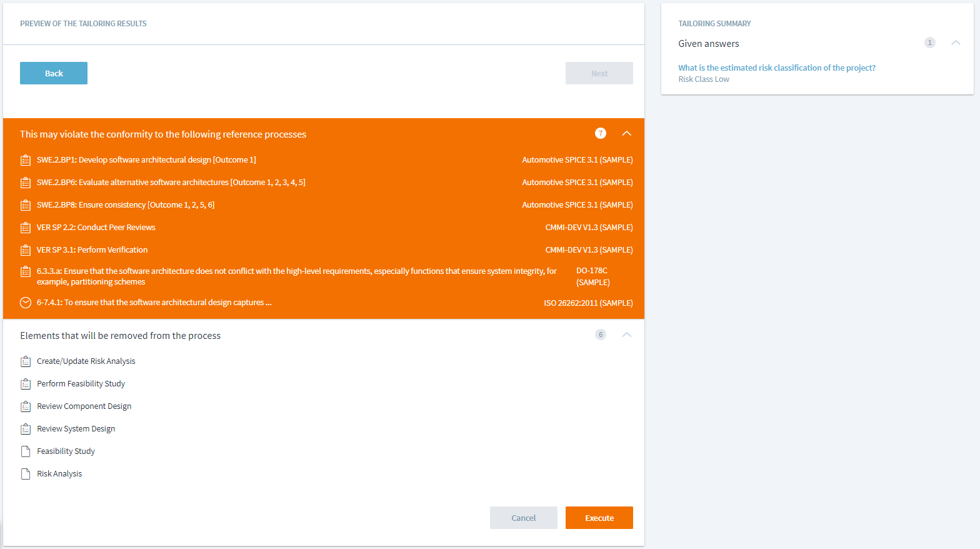Open SWE.2.BP8: Ensure consistency reference
Viewport: 980px width, 549px height.
(125, 205)
